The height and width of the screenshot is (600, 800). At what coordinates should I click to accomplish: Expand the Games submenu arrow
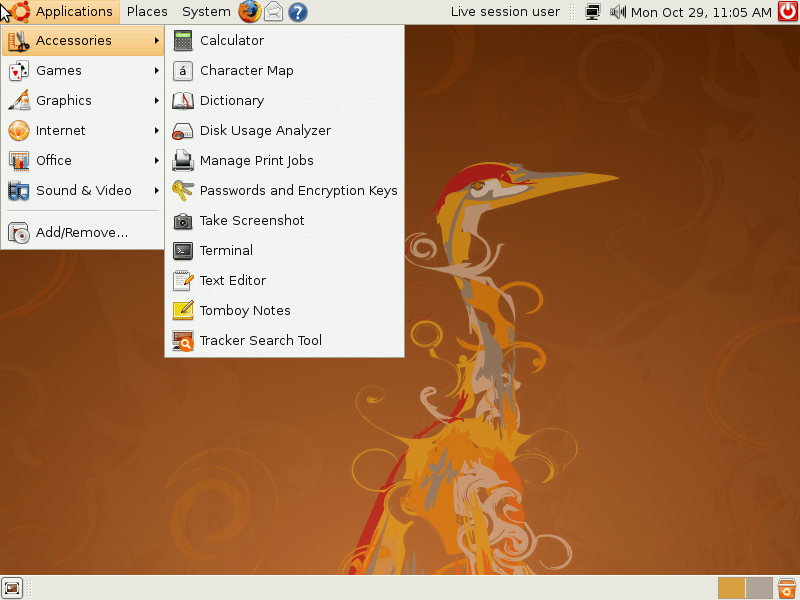click(x=157, y=70)
